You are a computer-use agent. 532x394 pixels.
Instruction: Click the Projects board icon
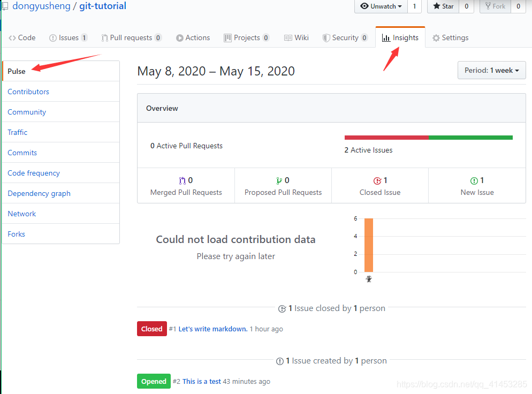pyautogui.click(x=227, y=38)
